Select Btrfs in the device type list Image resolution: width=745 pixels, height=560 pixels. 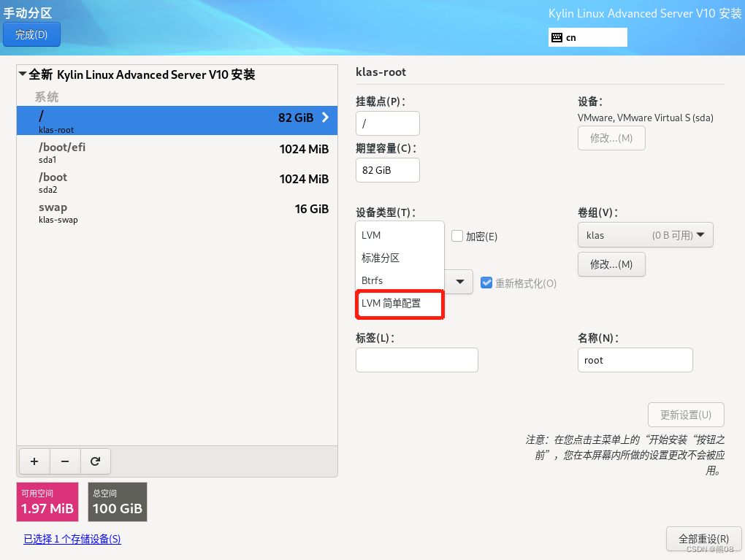pyautogui.click(x=400, y=280)
